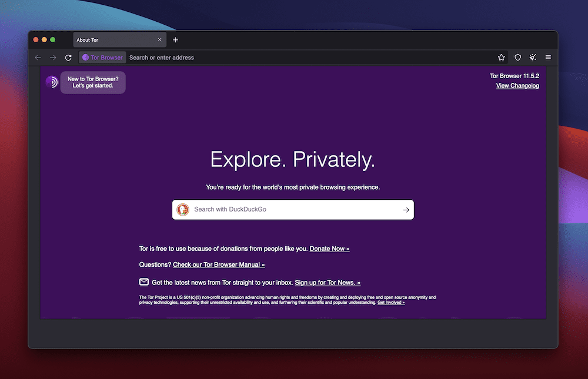Open the Tor Browser Manual link
The width and height of the screenshot is (588, 379).
pyautogui.click(x=218, y=264)
